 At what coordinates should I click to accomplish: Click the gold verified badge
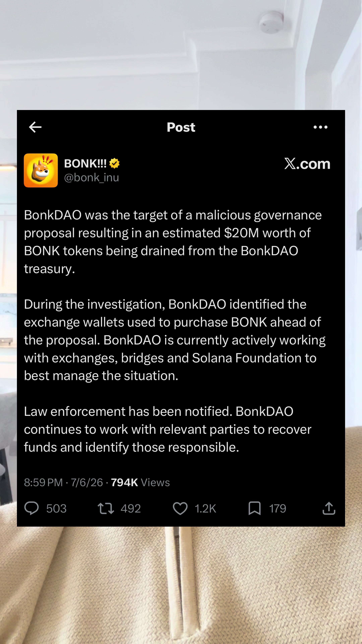[114, 164]
